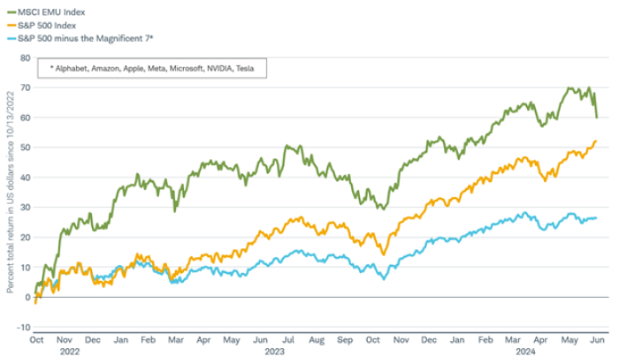Viewport: 619px width, 364px height.
Task: Click the x-axis label Jun at chart end
Action: (597, 340)
